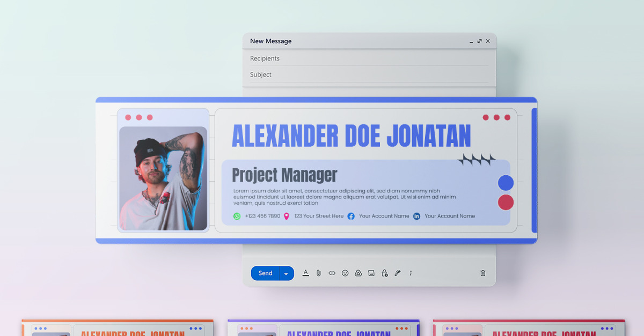This screenshot has width=644, height=336.
Task: Click the insert photo icon
Action: click(x=371, y=273)
